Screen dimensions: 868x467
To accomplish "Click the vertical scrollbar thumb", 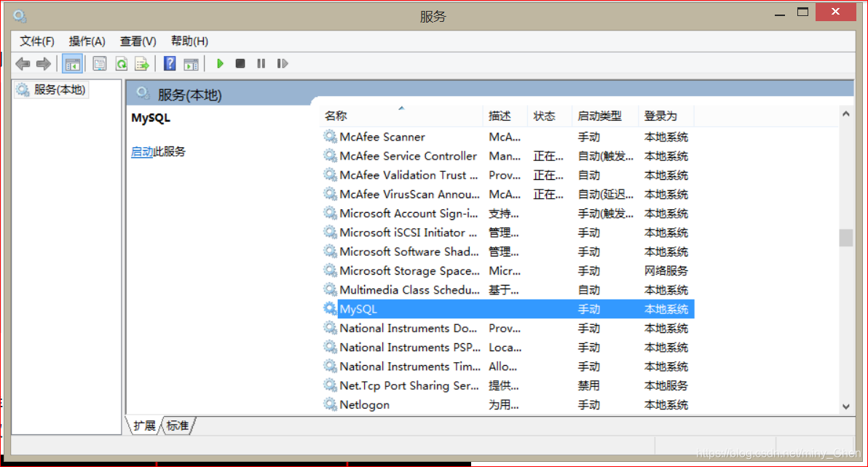I will (846, 238).
